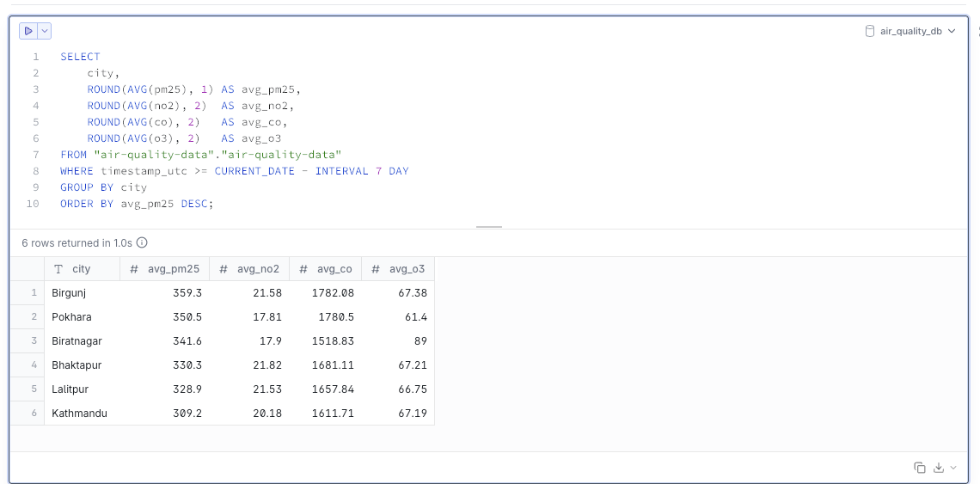This screenshot has width=980, height=484.
Task: Select Pokhara row number 2
Action: click(x=34, y=317)
